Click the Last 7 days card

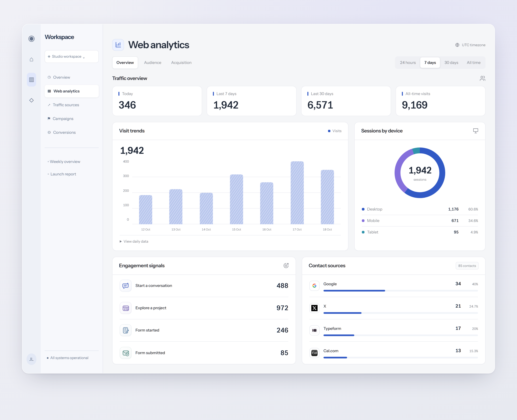(x=252, y=101)
